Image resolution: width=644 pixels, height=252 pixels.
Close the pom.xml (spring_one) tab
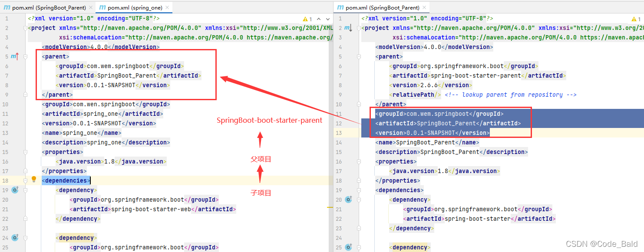pyautogui.click(x=167, y=8)
